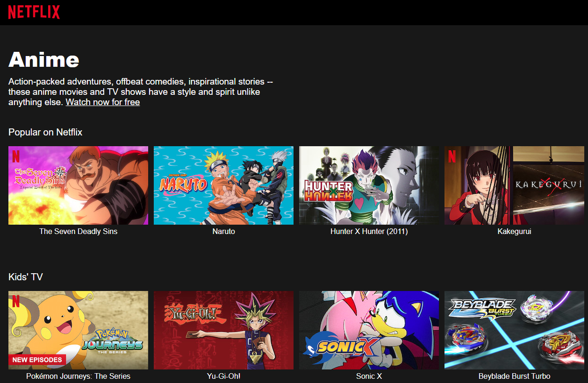This screenshot has height=383, width=588.
Task: Open The Seven Deadly Sins thumbnail
Action: (x=78, y=185)
